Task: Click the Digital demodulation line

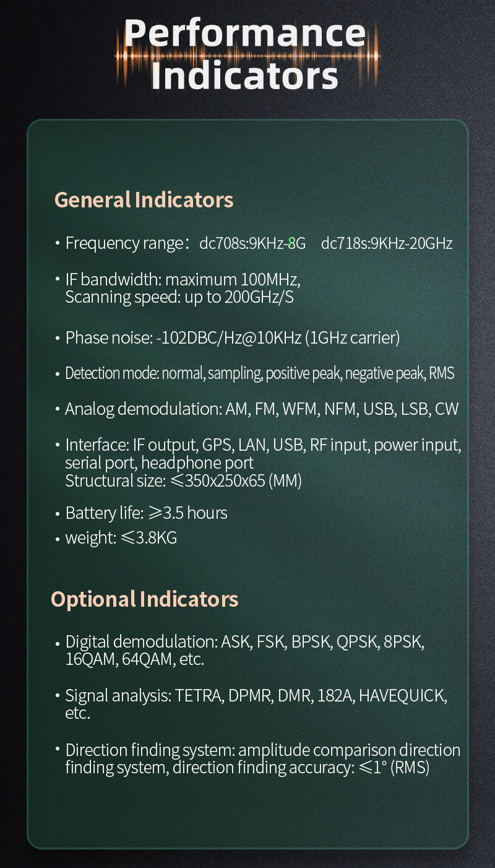Action: 244,641
